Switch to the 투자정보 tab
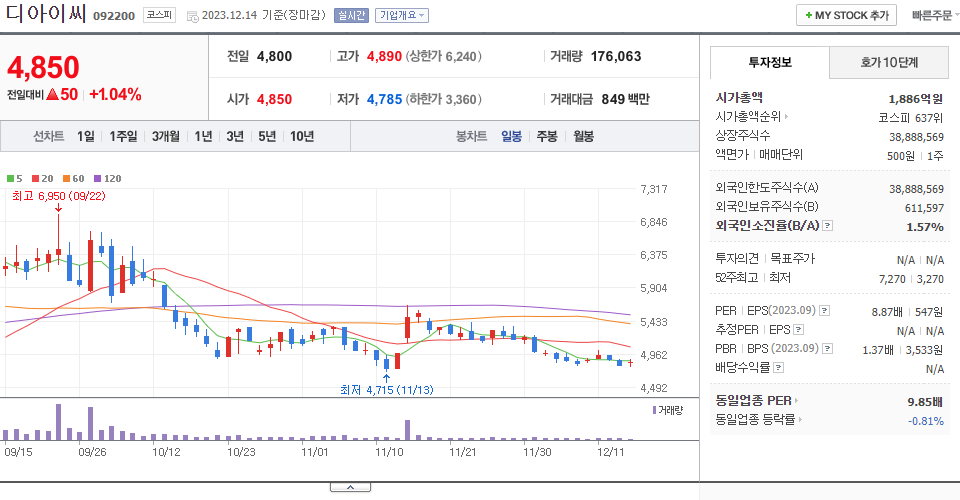 pyautogui.click(x=770, y=62)
